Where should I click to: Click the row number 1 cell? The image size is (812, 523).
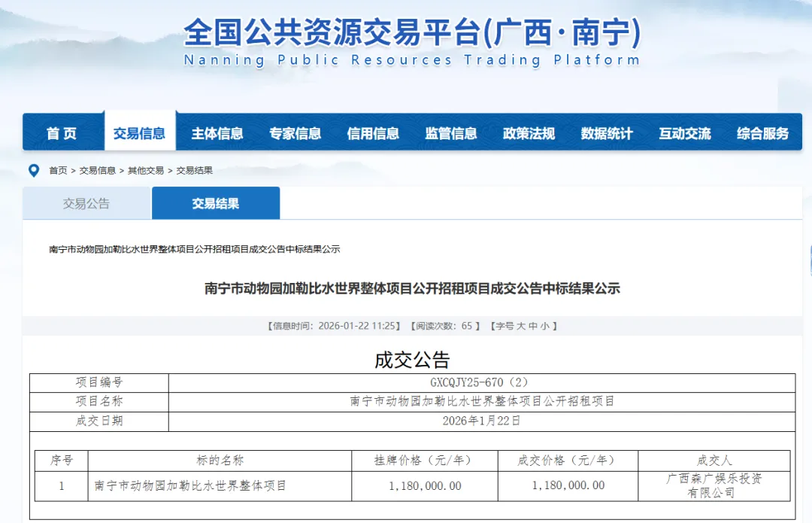pyautogui.click(x=62, y=485)
